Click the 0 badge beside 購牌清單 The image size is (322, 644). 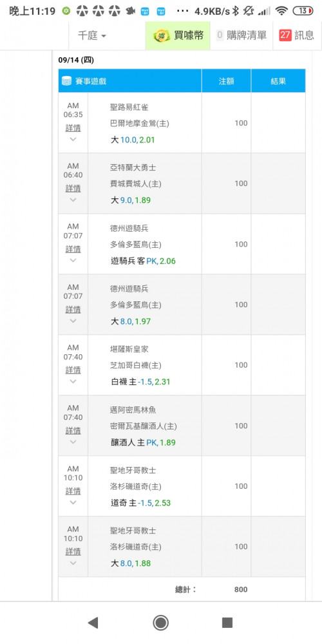(220, 35)
